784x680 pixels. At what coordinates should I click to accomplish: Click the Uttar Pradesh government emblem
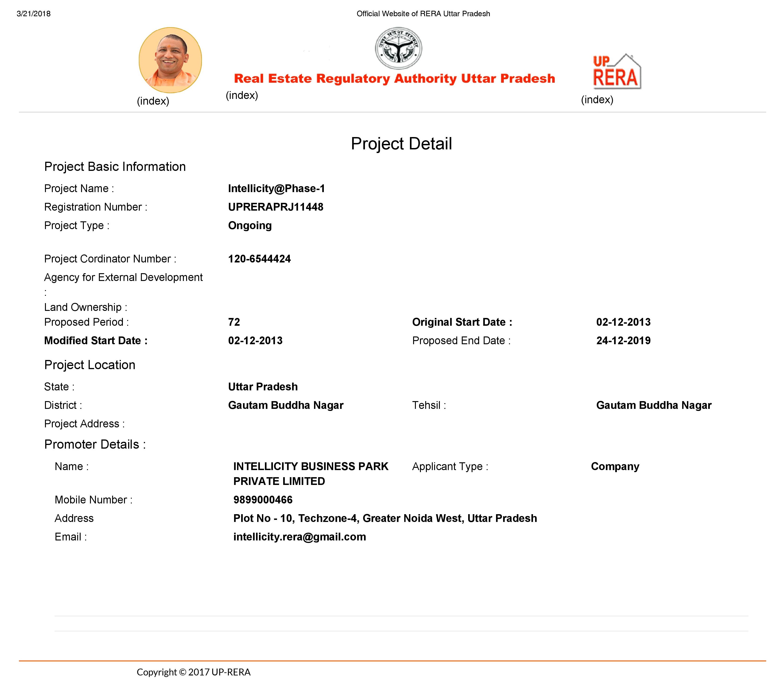[x=398, y=48]
